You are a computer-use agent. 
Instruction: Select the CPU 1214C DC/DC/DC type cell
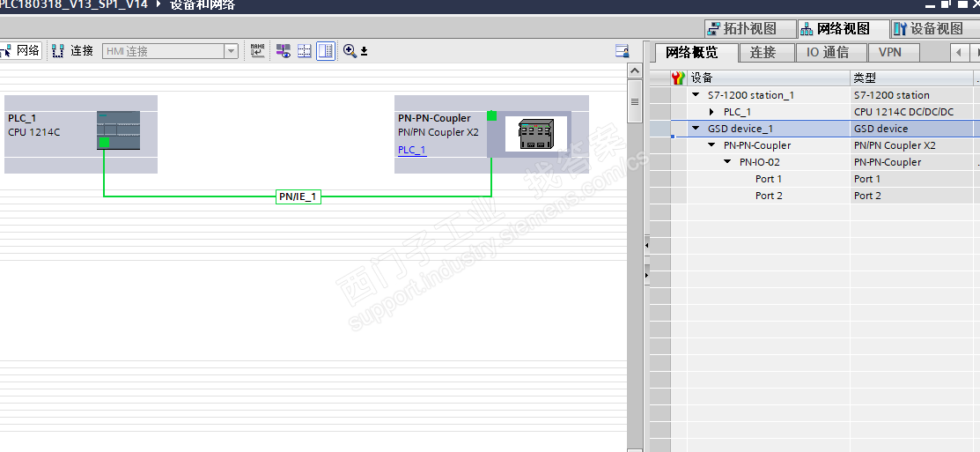(x=912, y=112)
